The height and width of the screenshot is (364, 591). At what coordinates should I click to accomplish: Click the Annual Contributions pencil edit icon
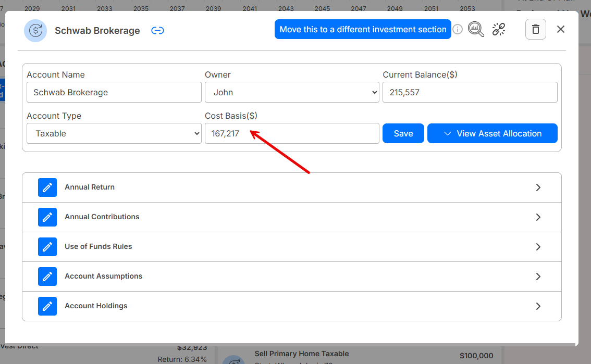coord(47,217)
